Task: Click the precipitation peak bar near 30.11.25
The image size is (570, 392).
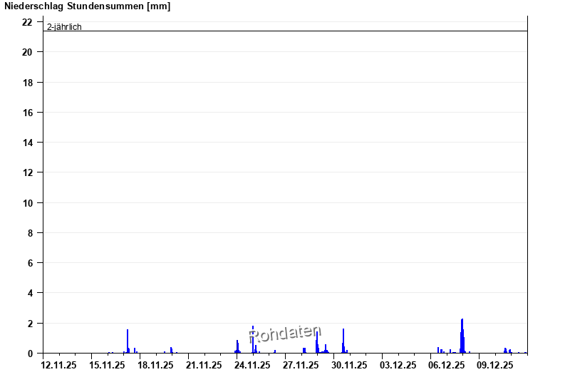Action: 343,341
